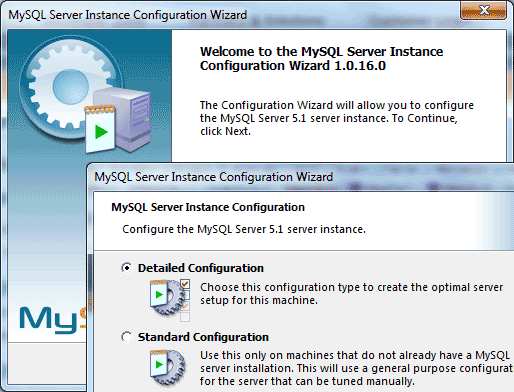The width and height of the screenshot is (514, 392).
Task: Click the Standard Configuration gear icon
Action: pos(168,367)
